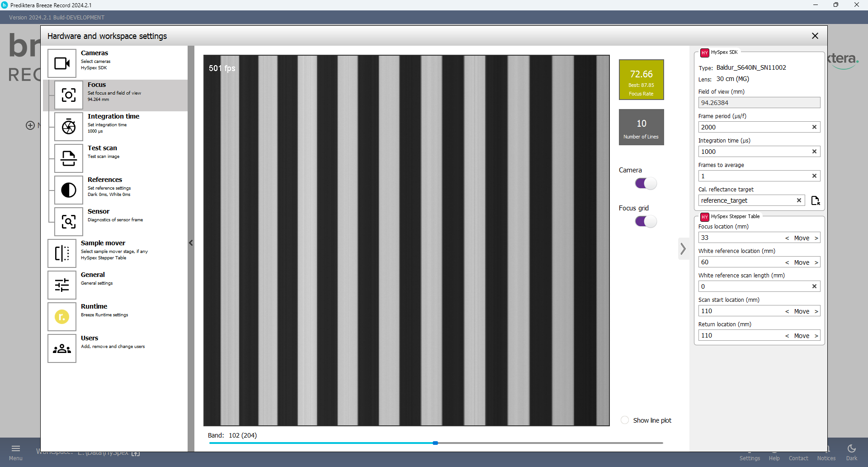The image size is (868, 467).
Task: Click the References half-circle icon
Action: (x=69, y=190)
